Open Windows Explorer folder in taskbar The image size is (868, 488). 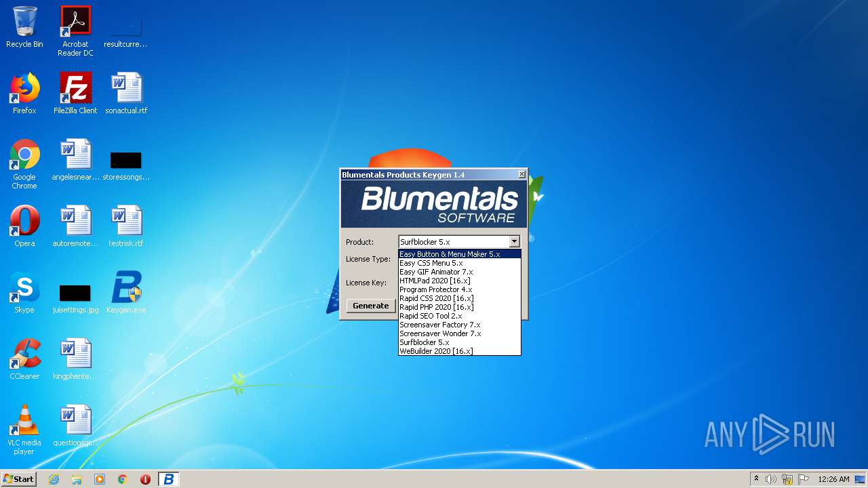tap(77, 479)
